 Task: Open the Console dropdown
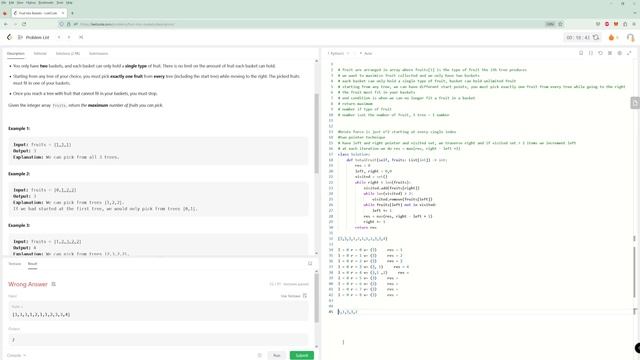pos(16,356)
